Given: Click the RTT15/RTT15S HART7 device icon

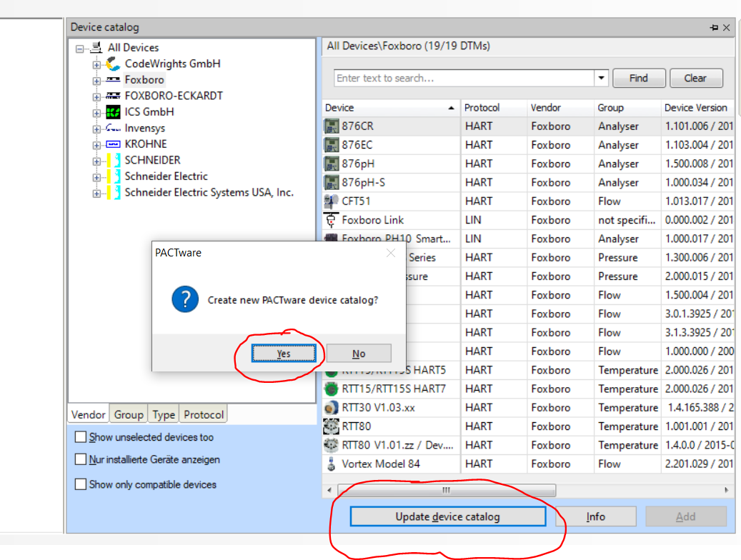Looking at the screenshot, I should pos(332,389).
